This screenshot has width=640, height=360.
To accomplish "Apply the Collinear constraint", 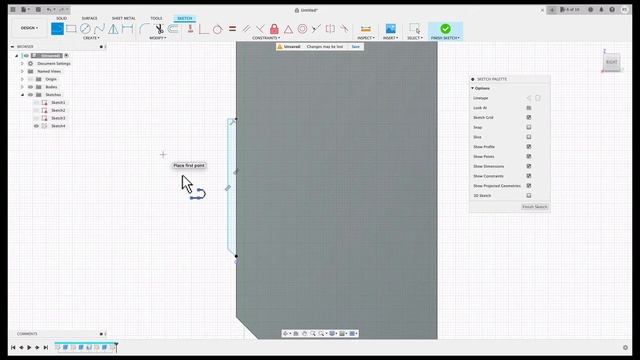I will [x=316, y=29].
